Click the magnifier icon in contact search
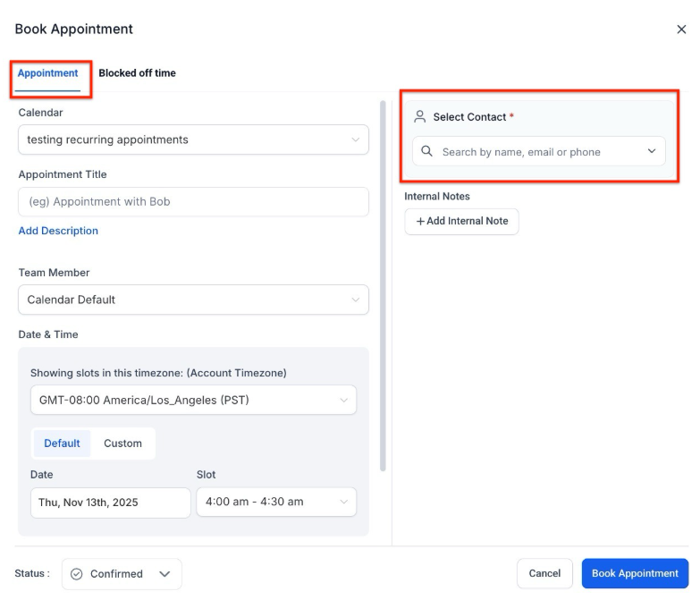The image size is (700, 600). [427, 152]
